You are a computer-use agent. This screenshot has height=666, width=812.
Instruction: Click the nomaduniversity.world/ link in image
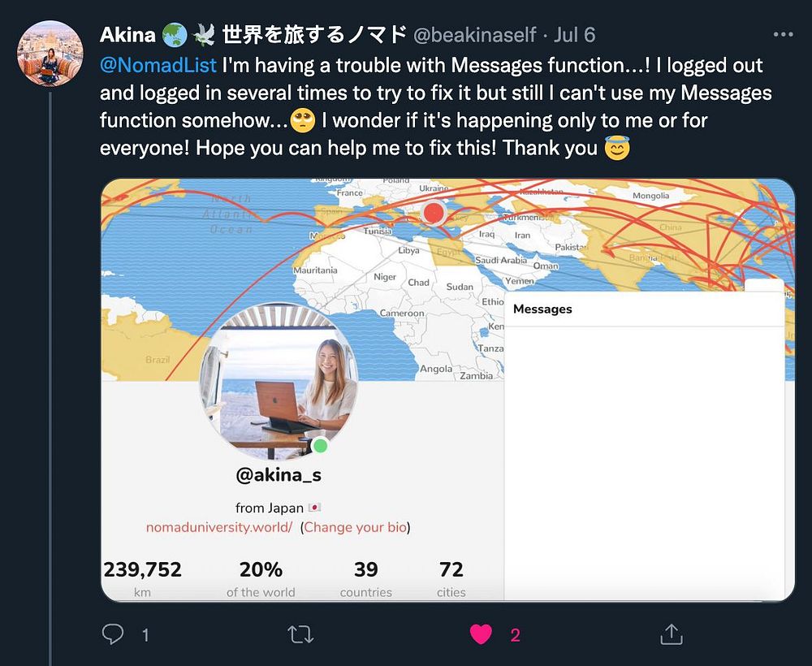219,527
